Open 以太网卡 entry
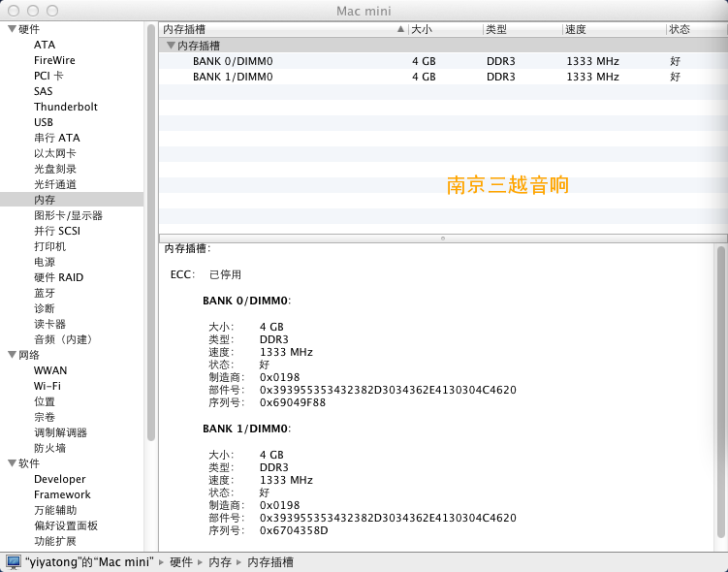 pyautogui.click(x=55, y=153)
